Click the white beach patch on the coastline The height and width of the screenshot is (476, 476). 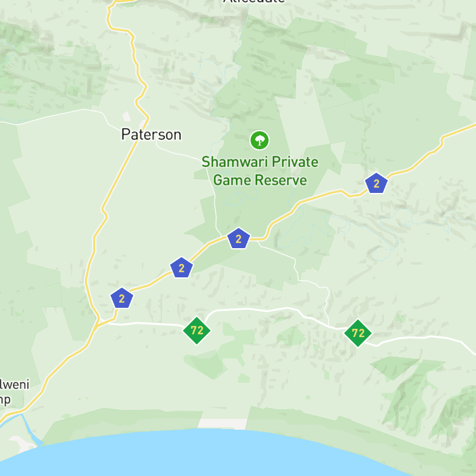click(x=223, y=424)
